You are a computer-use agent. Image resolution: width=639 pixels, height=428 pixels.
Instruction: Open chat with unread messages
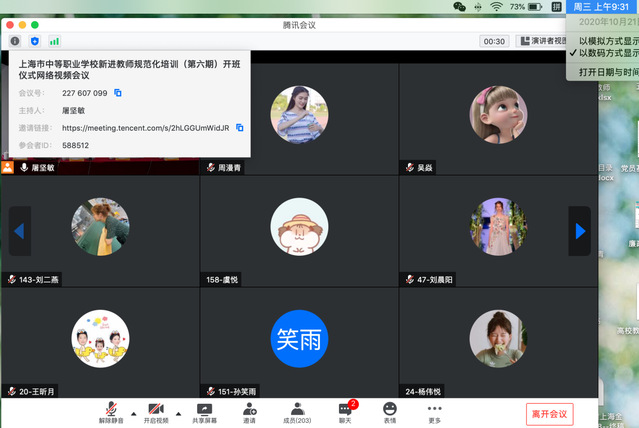pos(345,412)
